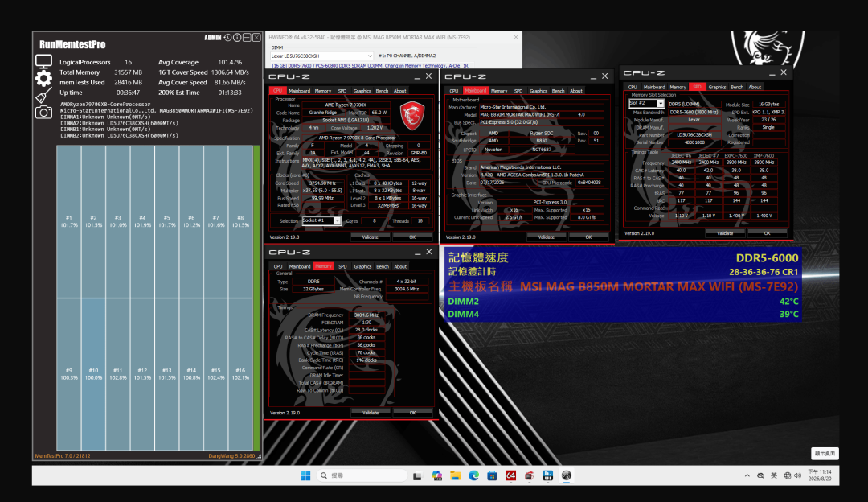Image resolution: width=868 pixels, height=502 pixels.
Task: Click the EXPO-7600 frequency 3800 MHz cell
Action: (x=736, y=163)
